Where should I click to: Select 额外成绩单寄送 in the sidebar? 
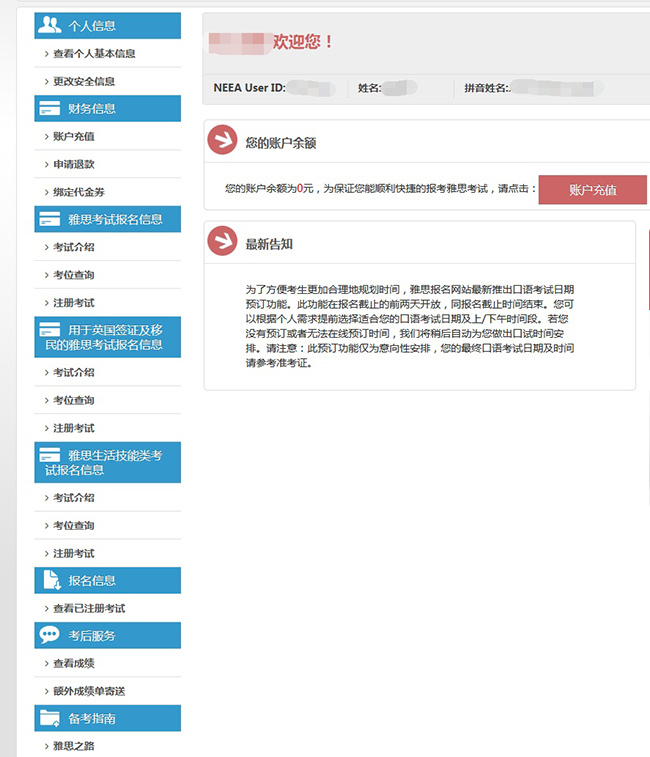pyautogui.click(x=89, y=691)
